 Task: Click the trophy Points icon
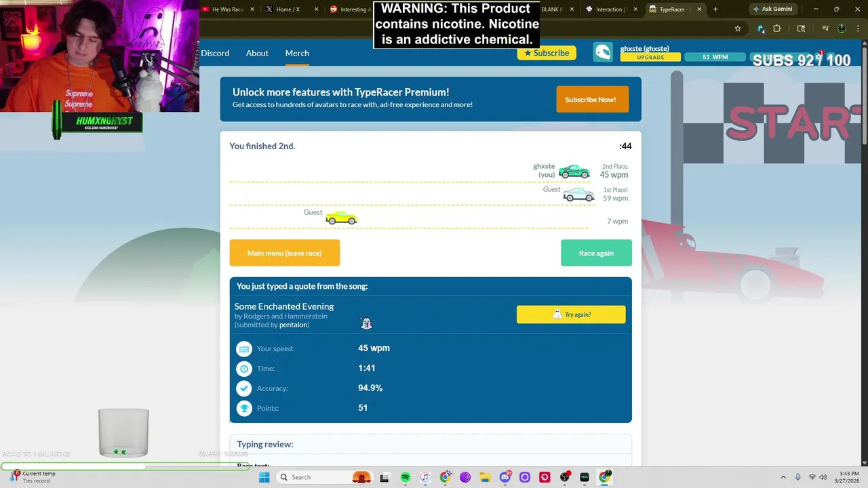(x=243, y=408)
